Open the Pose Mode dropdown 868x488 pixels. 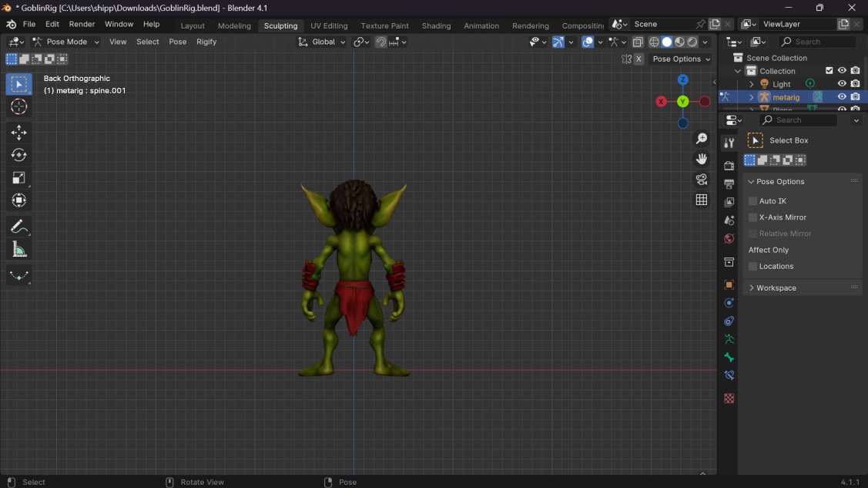[67, 42]
